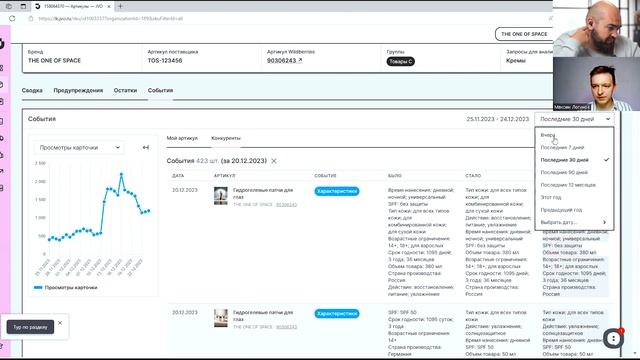Toggle the Просмотры карточки chart legend series
640x360 pixels.
(66, 287)
